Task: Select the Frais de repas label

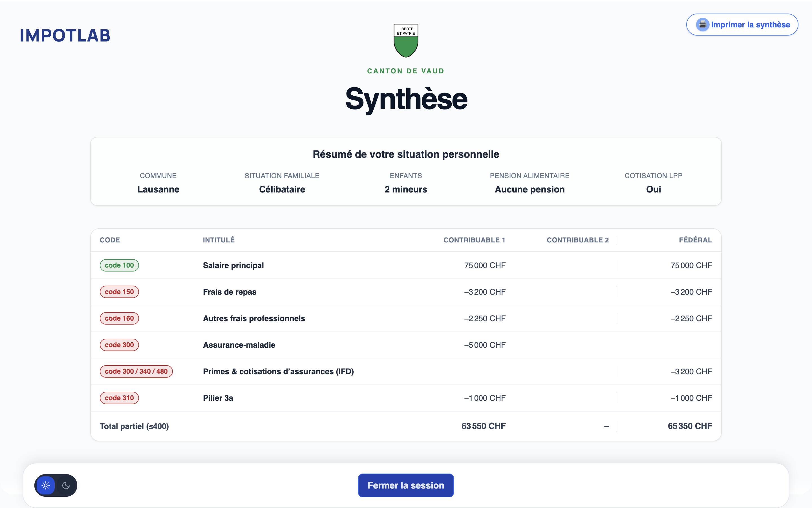Action: [230, 292]
